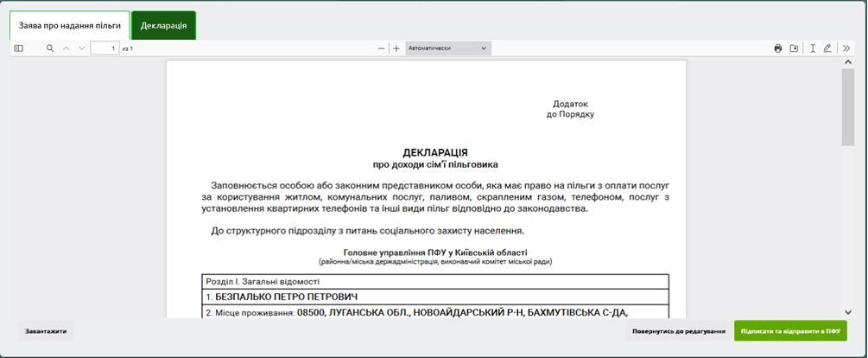Screen dimensions: 868x358
Task: Zoom in with the plus icon
Action: (x=396, y=48)
